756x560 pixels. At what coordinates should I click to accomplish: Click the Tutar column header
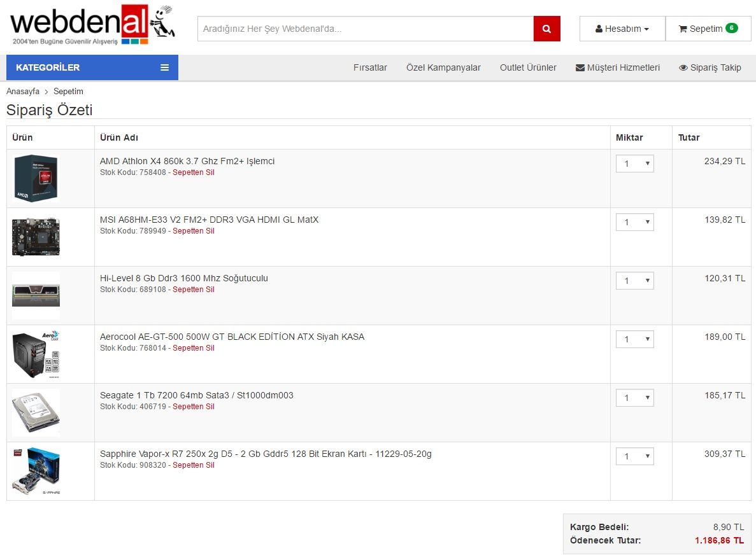(688, 138)
